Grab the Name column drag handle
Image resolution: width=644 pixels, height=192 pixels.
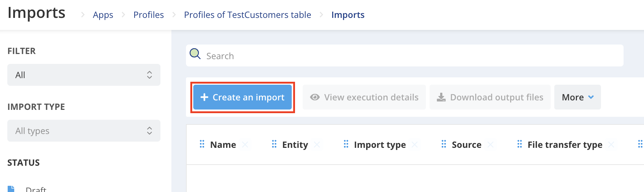[x=202, y=144]
